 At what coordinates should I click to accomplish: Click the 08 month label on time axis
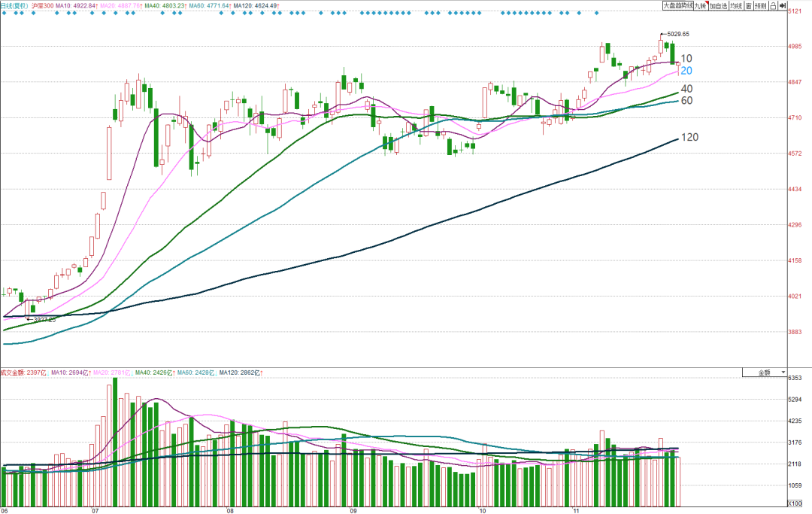(x=230, y=511)
